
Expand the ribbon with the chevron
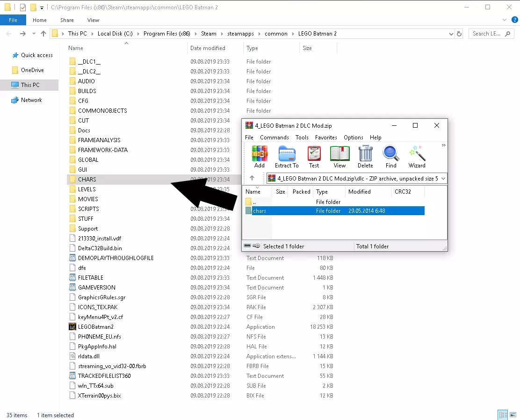(x=505, y=20)
